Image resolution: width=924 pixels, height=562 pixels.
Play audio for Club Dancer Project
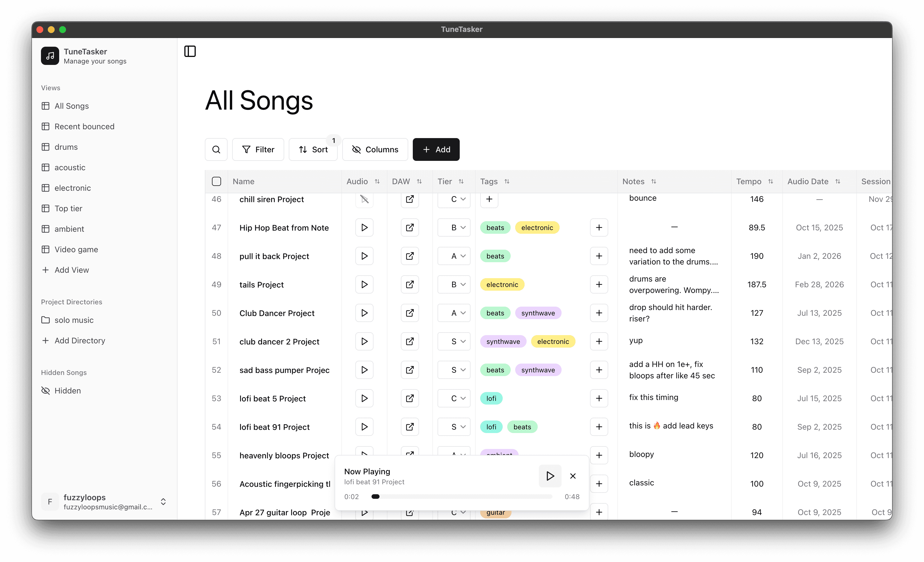(364, 313)
